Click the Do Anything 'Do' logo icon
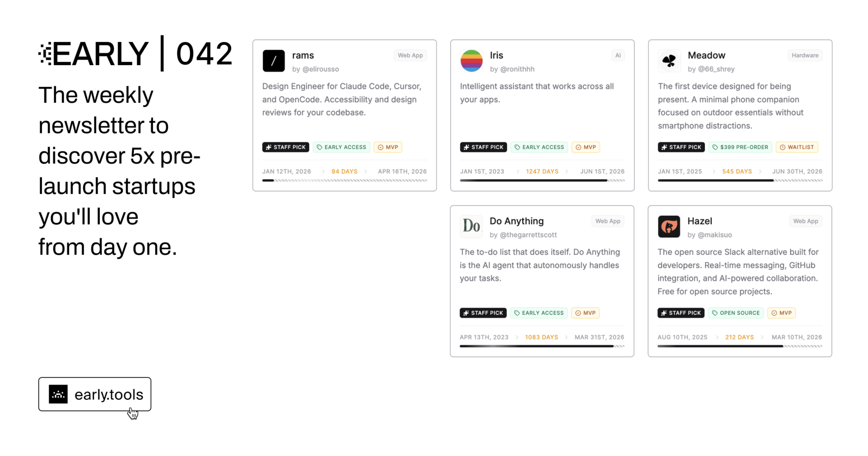 pyautogui.click(x=471, y=226)
